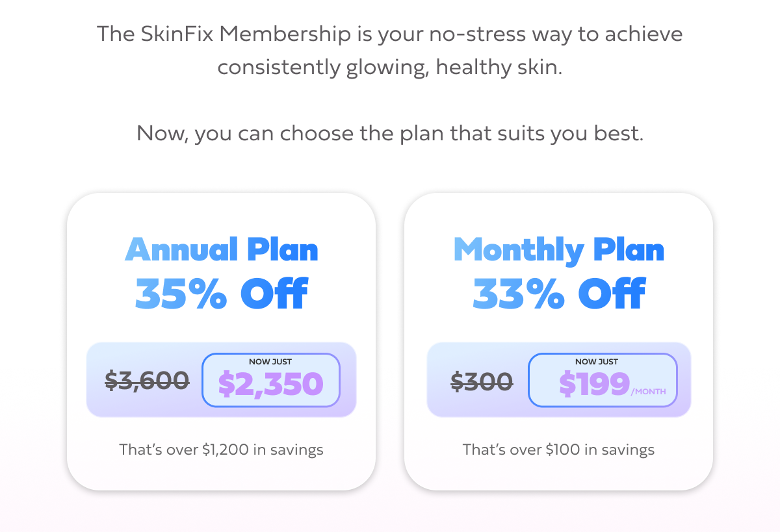Screen dimensions: 780x532
Task: Click "That's over $1,200 in savings" text
Action: [x=221, y=450]
